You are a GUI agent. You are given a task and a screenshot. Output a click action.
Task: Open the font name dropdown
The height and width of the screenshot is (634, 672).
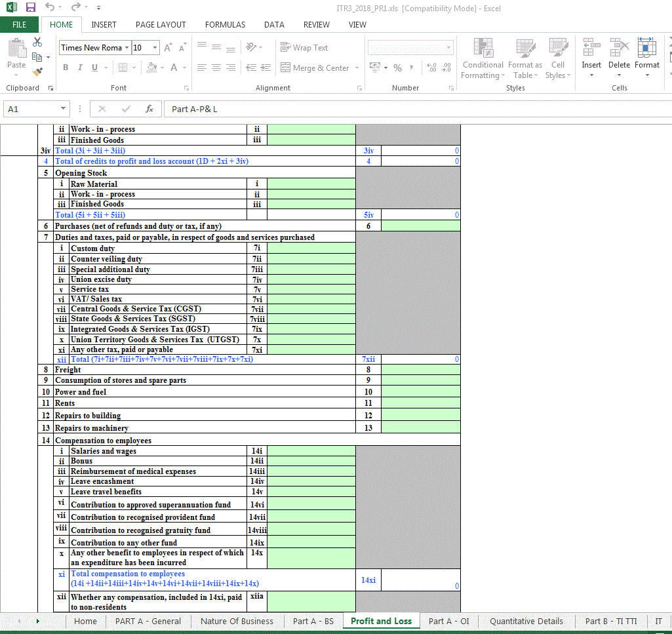(x=127, y=48)
